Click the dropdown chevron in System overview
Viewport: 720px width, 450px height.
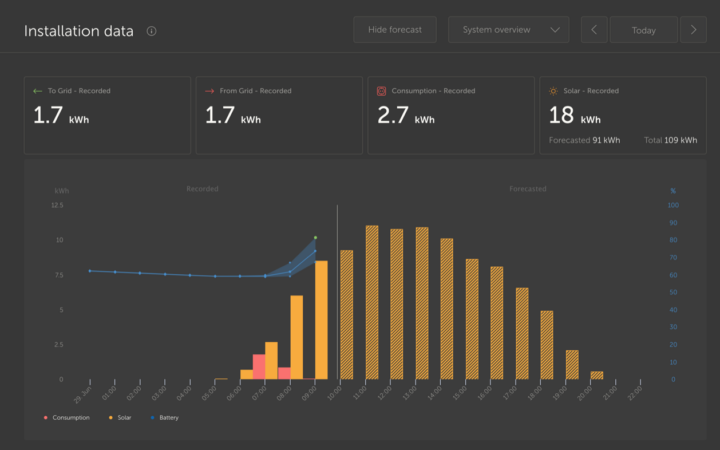click(555, 30)
